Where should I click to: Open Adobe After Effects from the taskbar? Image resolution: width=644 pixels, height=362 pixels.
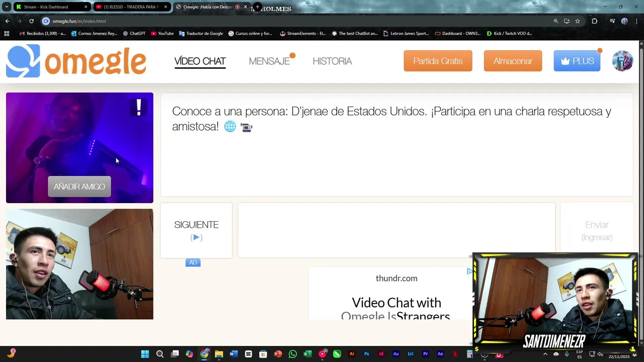tap(440, 354)
